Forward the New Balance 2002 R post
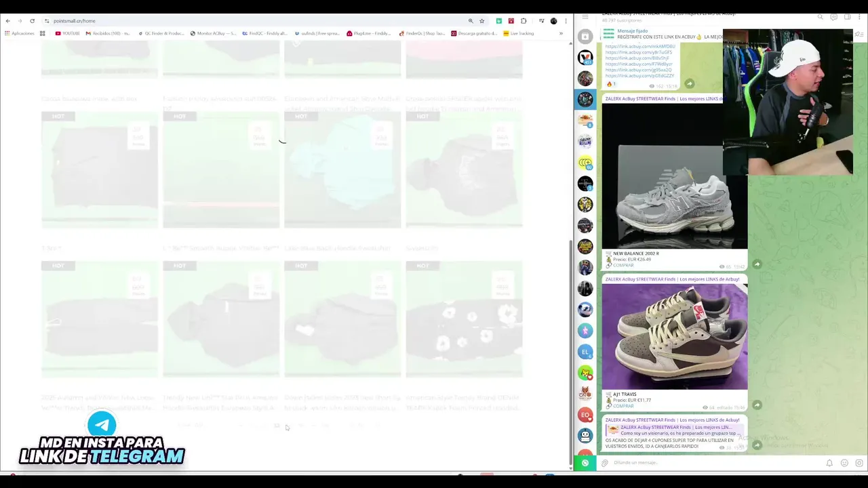This screenshot has width=868, height=488. (757, 264)
